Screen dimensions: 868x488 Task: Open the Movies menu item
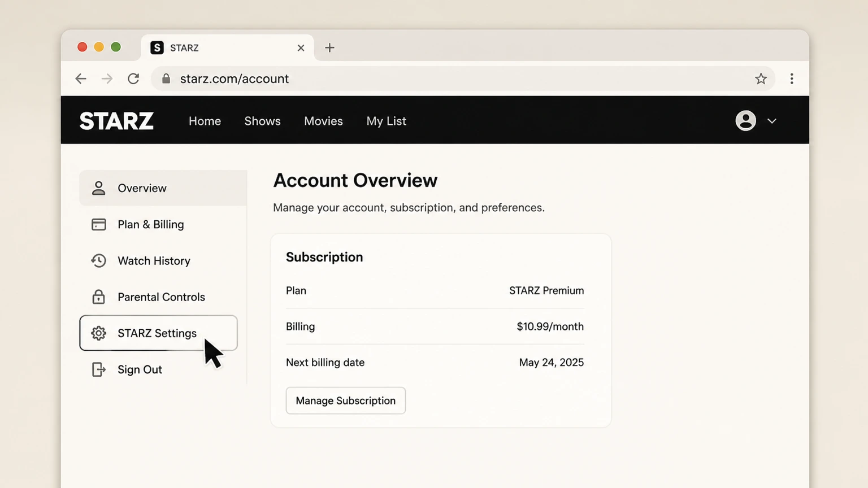[x=323, y=121]
